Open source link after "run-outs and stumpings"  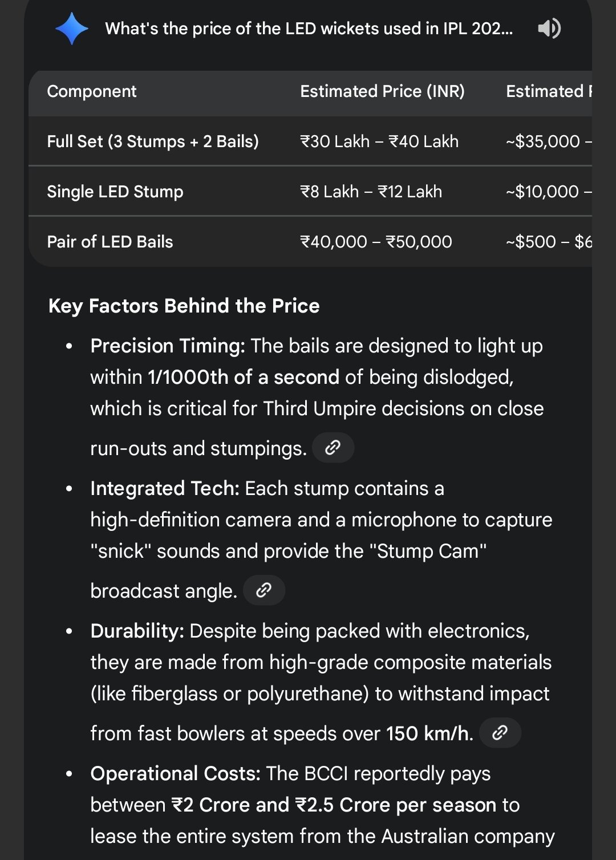(333, 448)
